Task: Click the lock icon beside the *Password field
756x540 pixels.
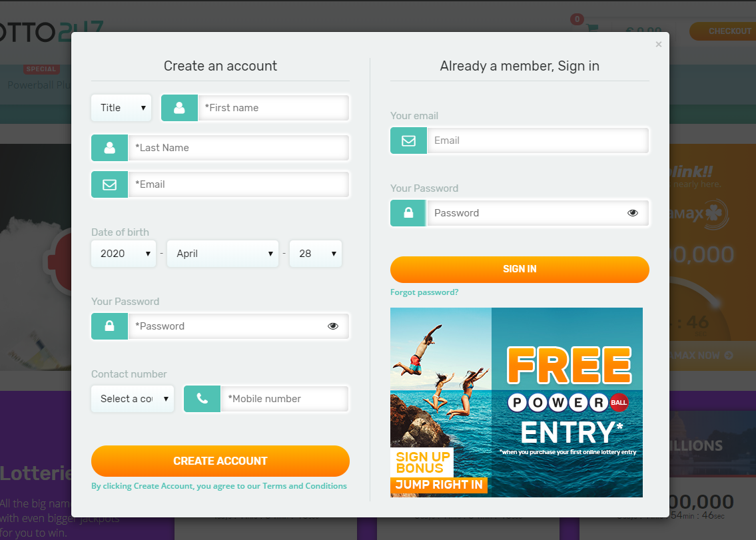Action: point(109,326)
